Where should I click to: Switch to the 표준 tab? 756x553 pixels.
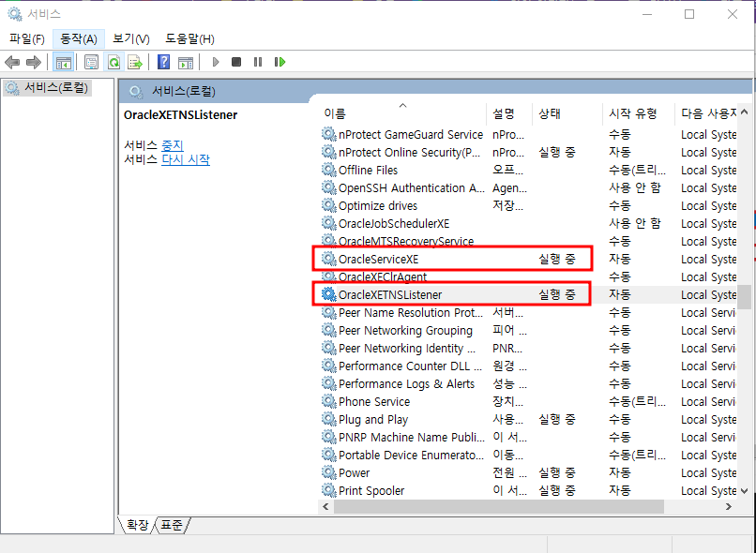click(x=172, y=525)
